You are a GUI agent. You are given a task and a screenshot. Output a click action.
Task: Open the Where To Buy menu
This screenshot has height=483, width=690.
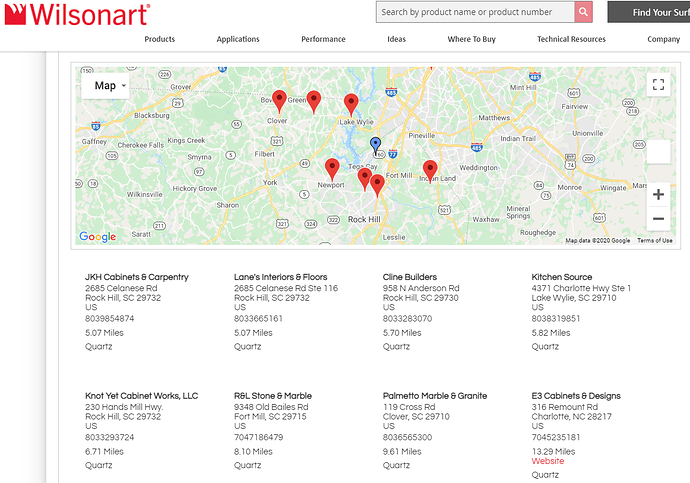point(472,39)
